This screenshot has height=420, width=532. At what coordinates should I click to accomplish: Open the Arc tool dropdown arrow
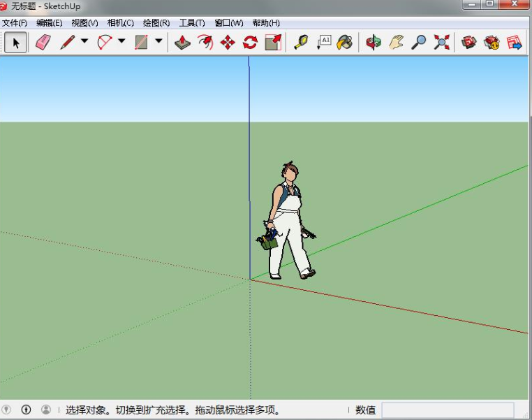(x=121, y=41)
